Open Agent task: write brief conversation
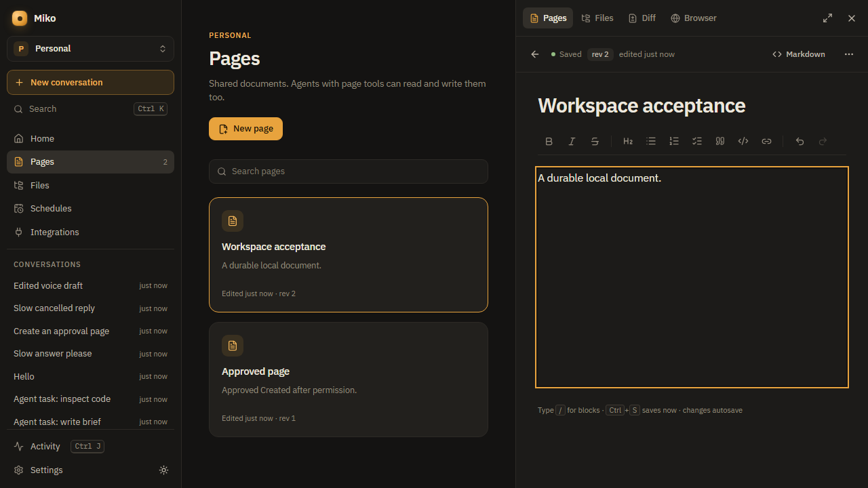Screen dimensions: 868x488 [x=90, y=422]
